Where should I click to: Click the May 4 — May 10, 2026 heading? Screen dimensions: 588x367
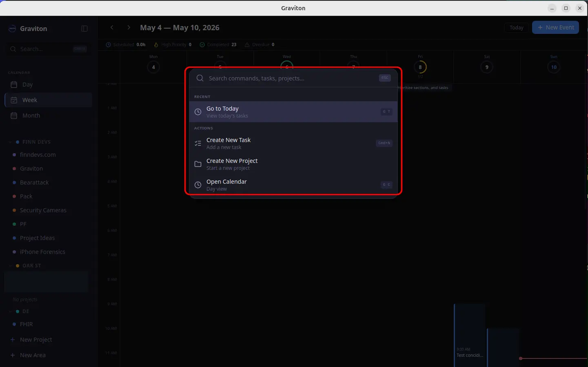click(180, 27)
